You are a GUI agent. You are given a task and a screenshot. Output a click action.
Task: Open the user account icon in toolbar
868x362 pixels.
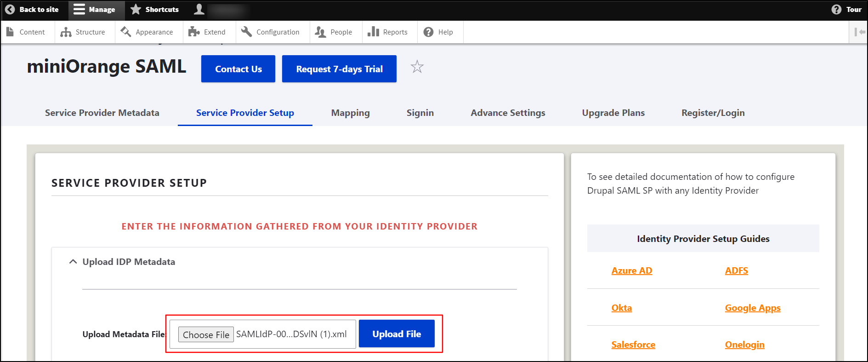tap(199, 9)
